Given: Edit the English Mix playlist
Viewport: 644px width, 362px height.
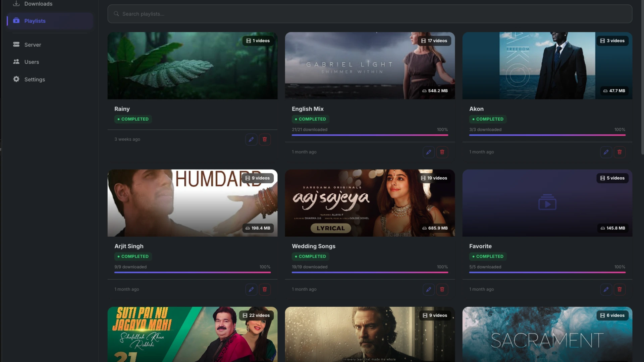Looking at the screenshot, I should point(428,152).
